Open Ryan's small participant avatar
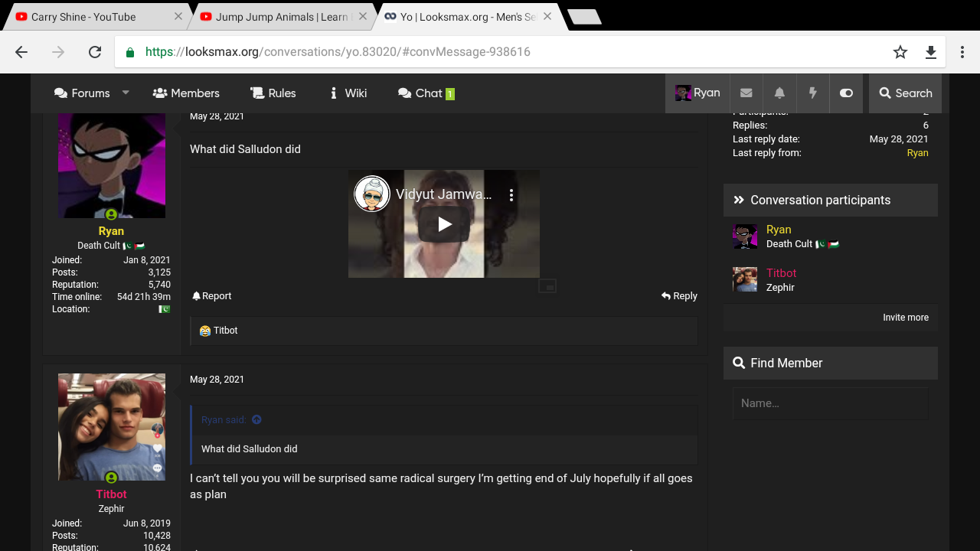This screenshot has height=551, width=980. click(x=745, y=236)
